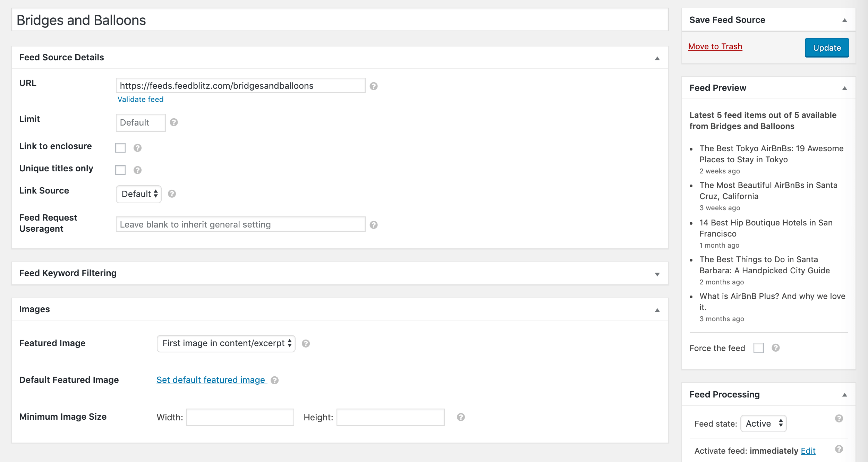Click the Feed Preview heading
The width and height of the screenshot is (868, 462).
pyautogui.click(x=718, y=88)
